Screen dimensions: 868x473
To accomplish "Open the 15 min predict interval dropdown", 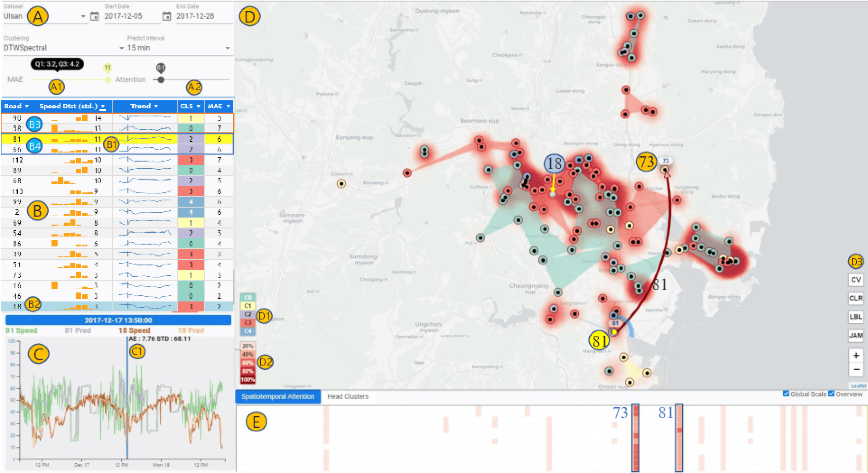I will click(x=227, y=48).
